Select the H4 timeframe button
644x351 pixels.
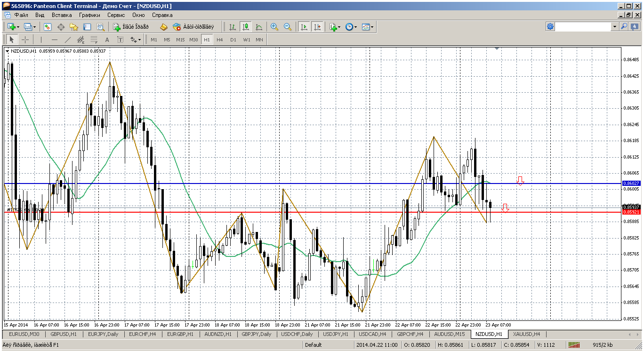(220, 40)
